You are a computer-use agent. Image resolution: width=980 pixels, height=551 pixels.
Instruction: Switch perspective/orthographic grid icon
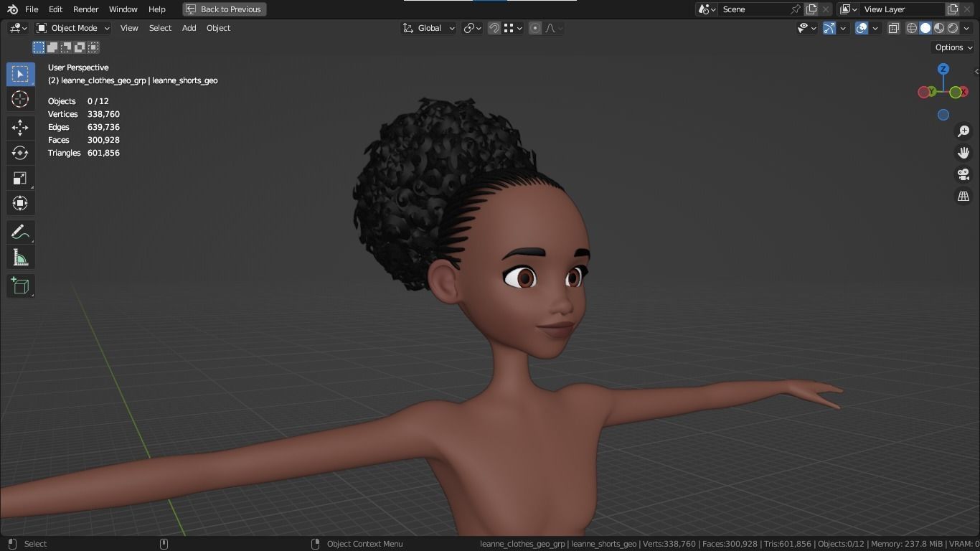point(963,196)
